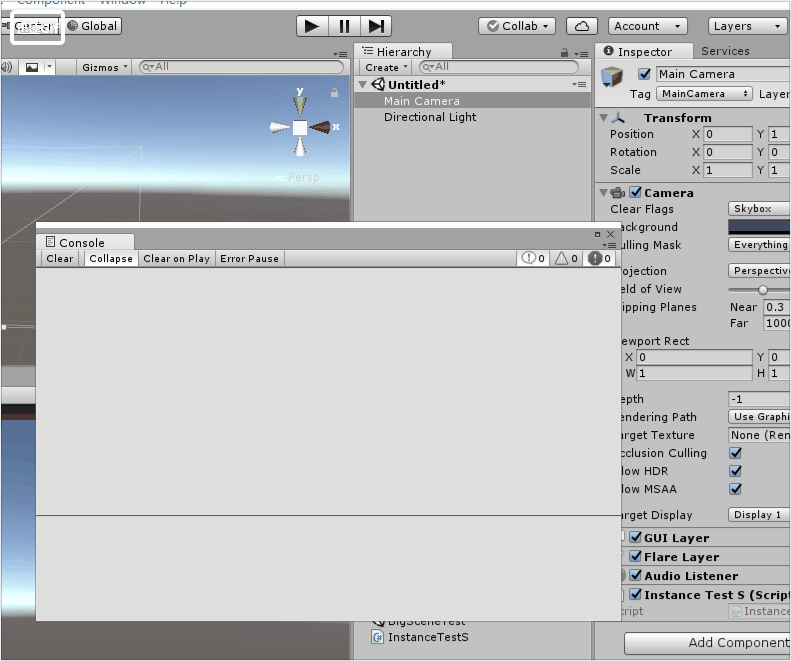Advance one frame with the step button
The image size is (791, 661).
(376, 26)
